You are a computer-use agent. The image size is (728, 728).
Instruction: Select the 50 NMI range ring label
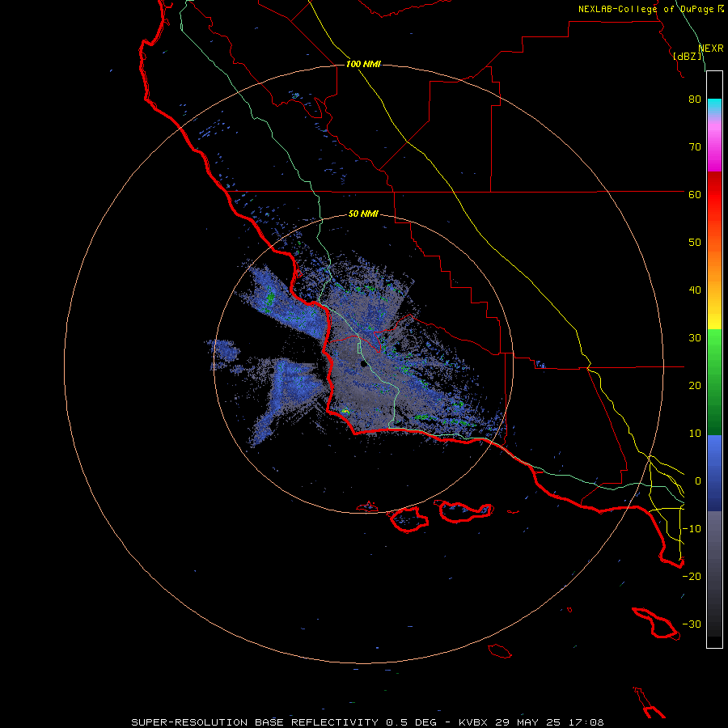coord(363,214)
